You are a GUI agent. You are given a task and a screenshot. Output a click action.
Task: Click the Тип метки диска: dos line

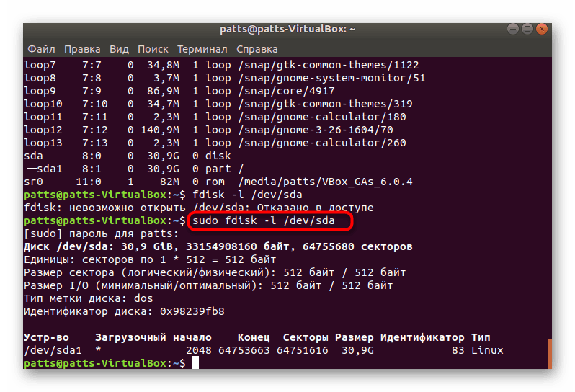pyautogui.click(x=89, y=298)
